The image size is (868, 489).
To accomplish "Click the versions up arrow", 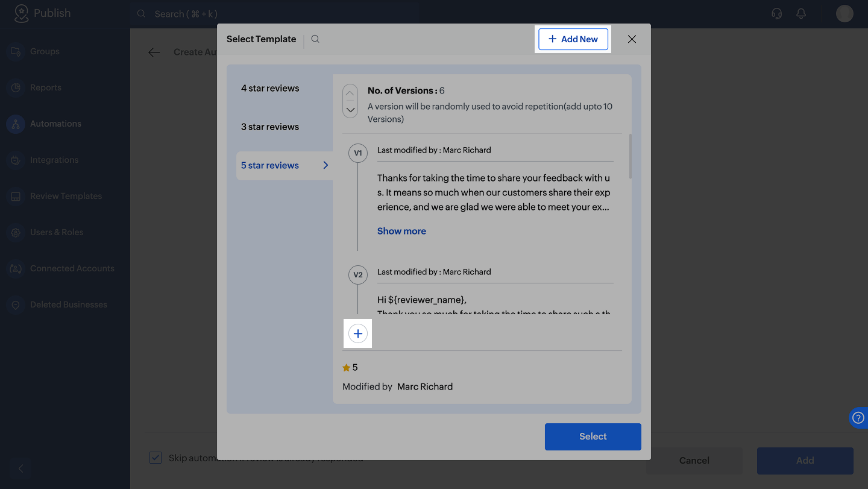I will click(x=350, y=93).
